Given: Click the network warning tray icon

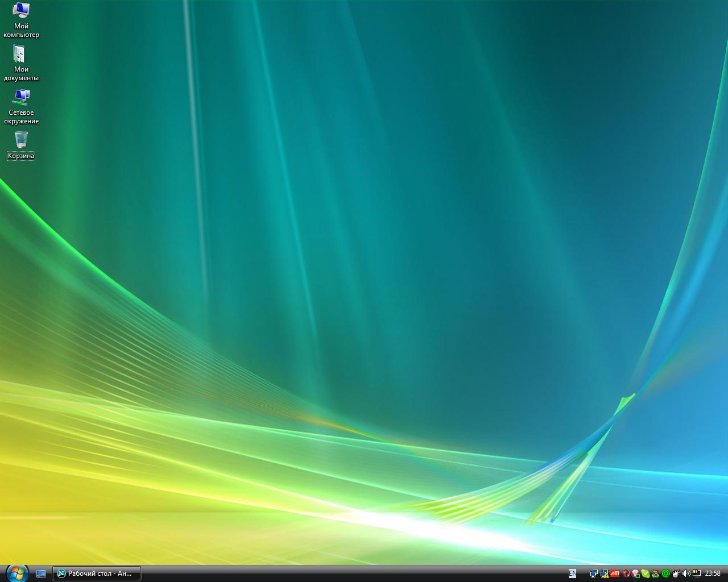Looking at the screenshot, I should pos(605,573).
